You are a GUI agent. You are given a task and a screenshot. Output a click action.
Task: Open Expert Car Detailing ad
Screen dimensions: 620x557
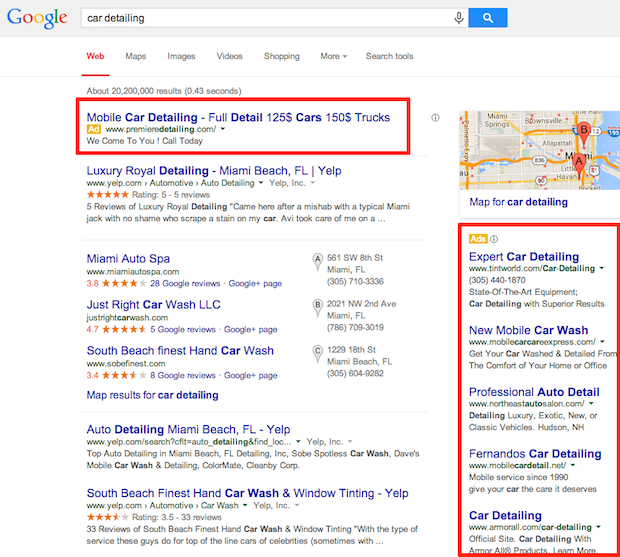pyautogui.click(x=524, y=257)
